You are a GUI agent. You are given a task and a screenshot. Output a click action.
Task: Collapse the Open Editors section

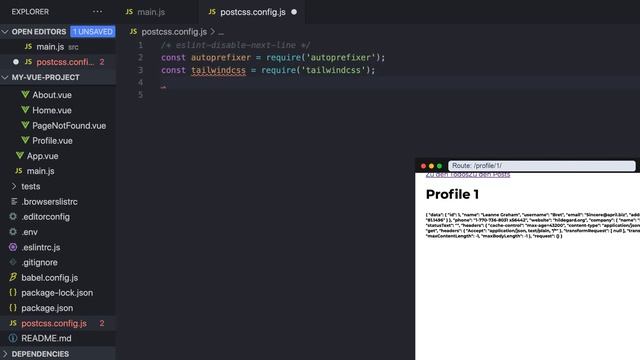[x=5, y=31]
